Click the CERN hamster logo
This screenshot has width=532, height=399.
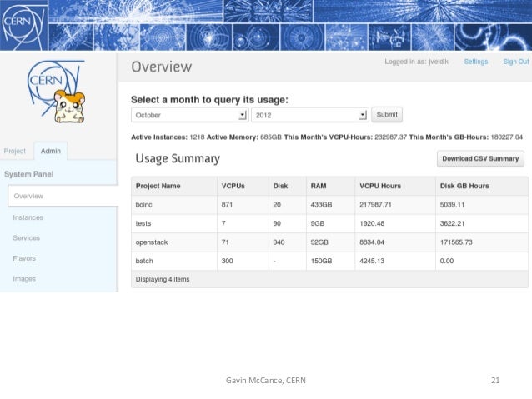tap(54, 94)
